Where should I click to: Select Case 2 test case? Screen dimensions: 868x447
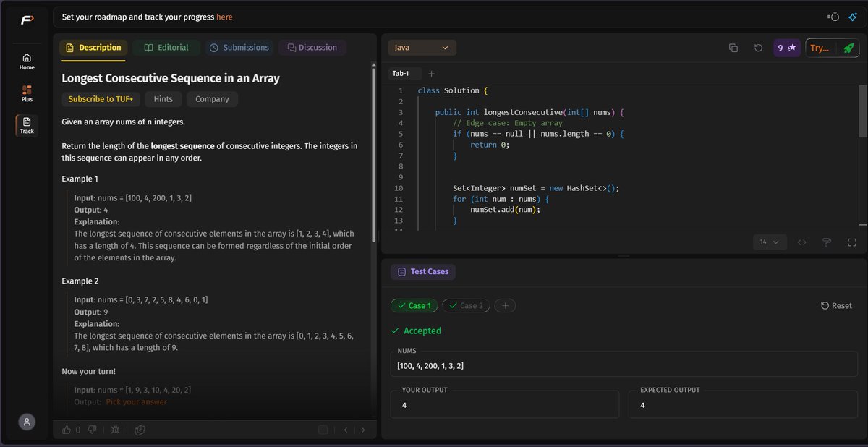click(x=466, y=305)
